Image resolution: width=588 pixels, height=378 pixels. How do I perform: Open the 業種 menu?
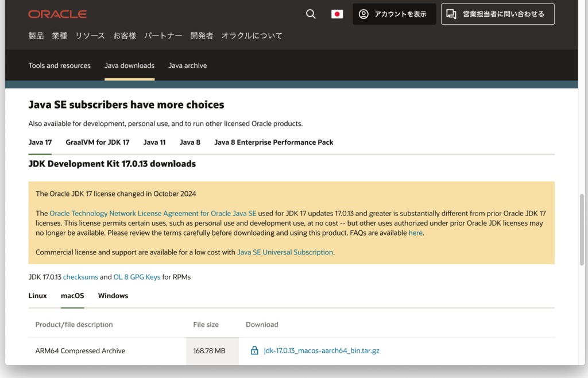pyautogui.click(x=59, y=36)
